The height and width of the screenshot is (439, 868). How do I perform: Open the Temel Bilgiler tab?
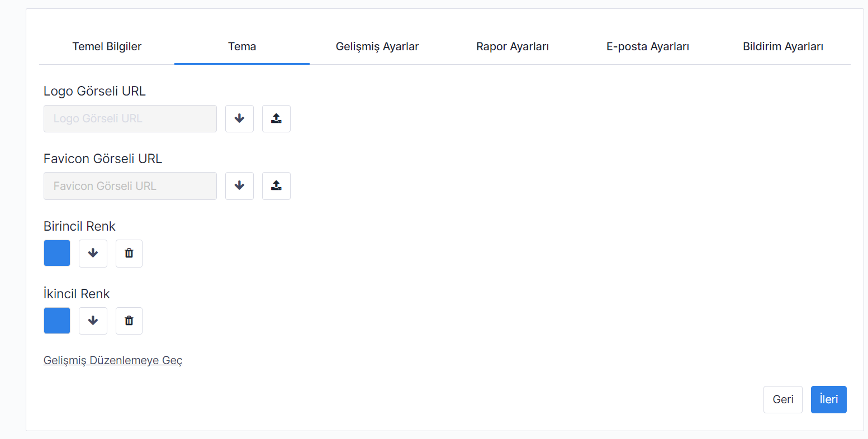tap(107, 47)
